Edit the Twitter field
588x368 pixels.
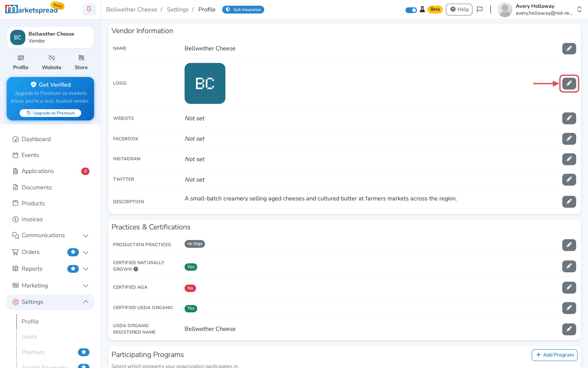pos(569,180)
